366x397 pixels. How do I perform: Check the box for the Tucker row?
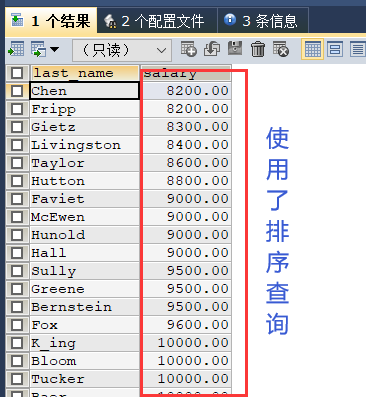(17, 379)
